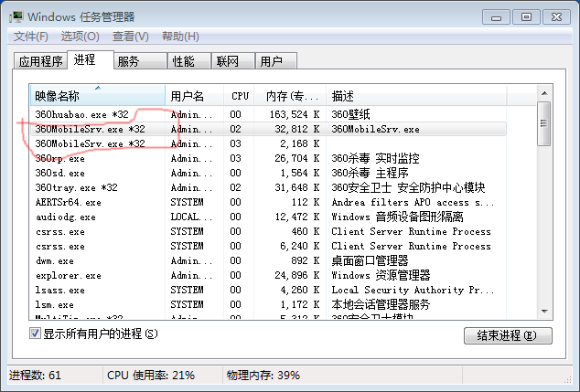Click the 本地会话管理器服务 description
Screen dimensions: 580x392
coord(381,305)
